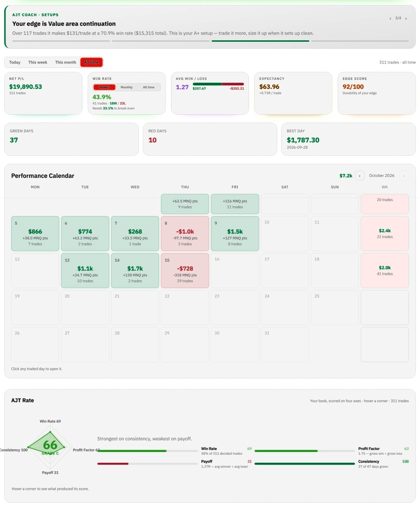Open October 5 day with $866

(x=35, y=234)
